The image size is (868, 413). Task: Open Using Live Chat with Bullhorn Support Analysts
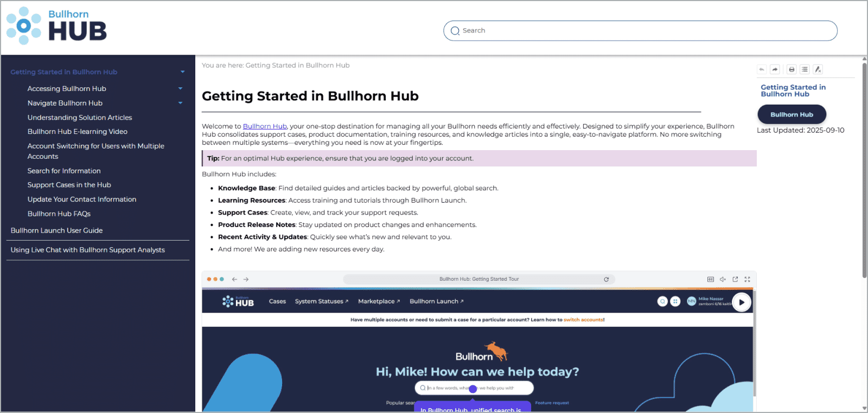(87, 250)
